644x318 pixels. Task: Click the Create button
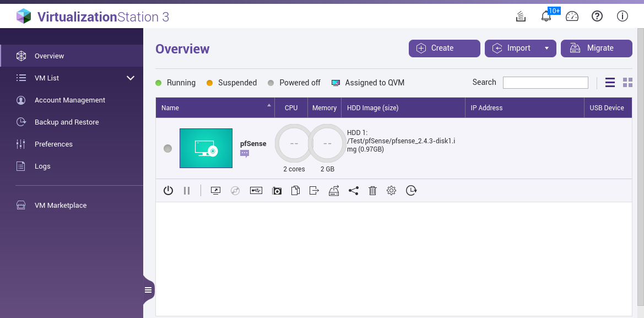445,48
